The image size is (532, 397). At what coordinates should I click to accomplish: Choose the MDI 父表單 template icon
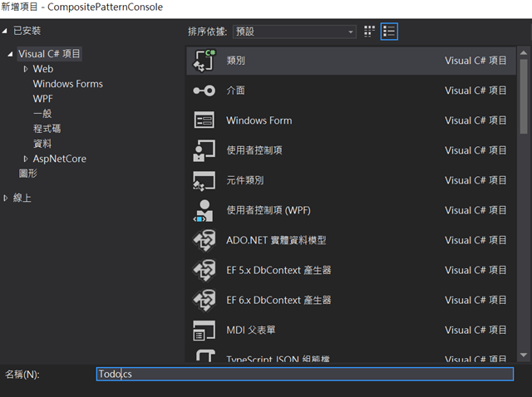(x=204, y=331)
